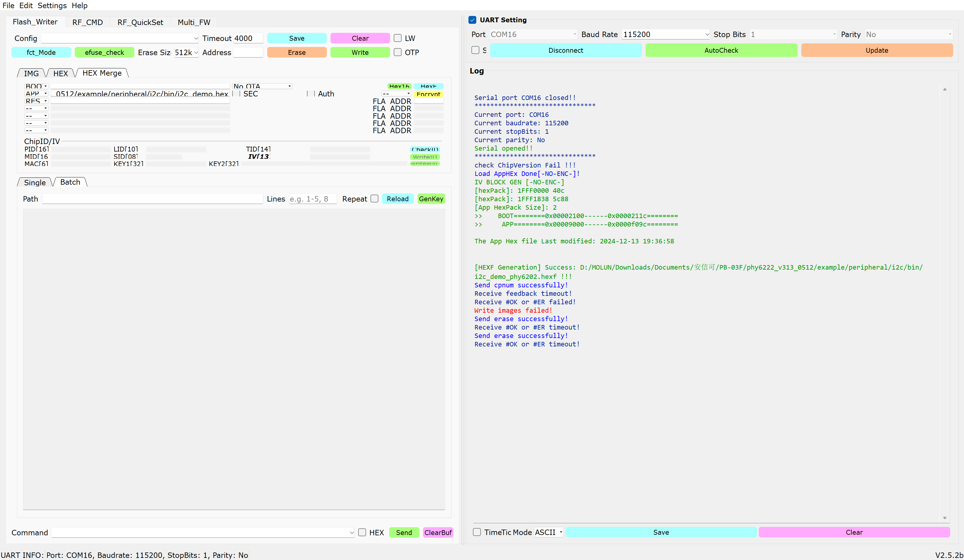964x560 pixels.
Task: Open the BOOT type dropdown
Action: coord(36,86)
